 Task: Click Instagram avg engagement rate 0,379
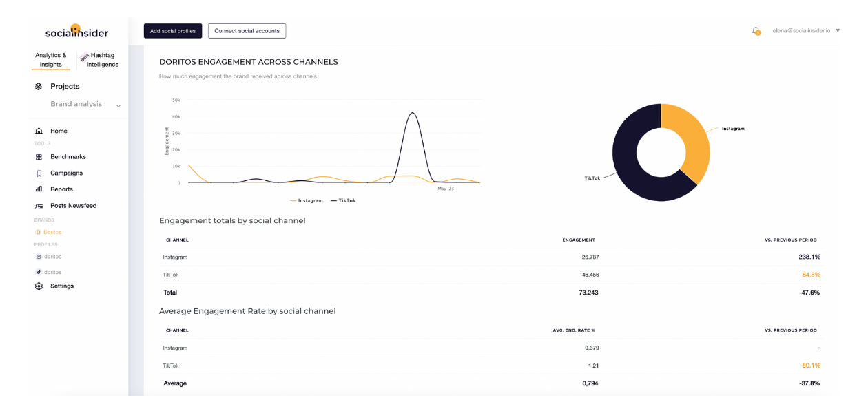point(592,348)
